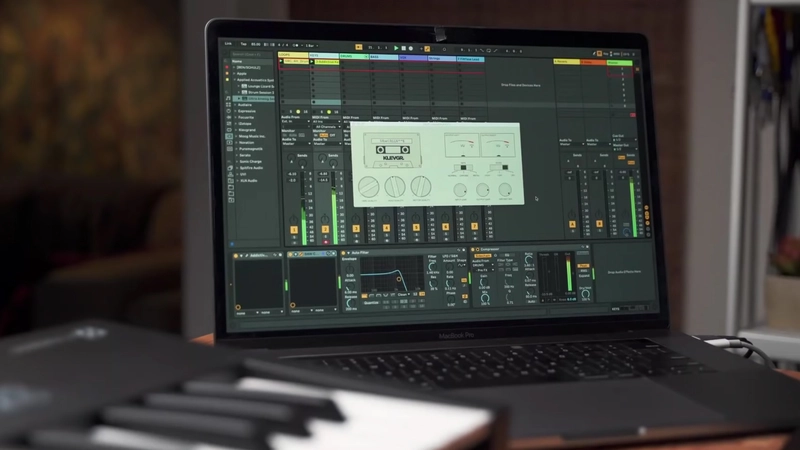Open the Max for Live browser category
Screen dimensions: 800x450
tap(229, 130)
